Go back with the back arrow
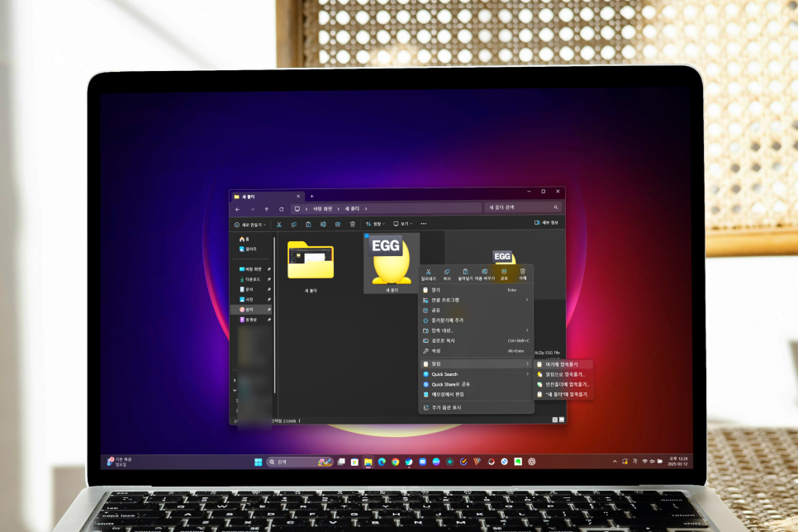 tap(238, 209)
